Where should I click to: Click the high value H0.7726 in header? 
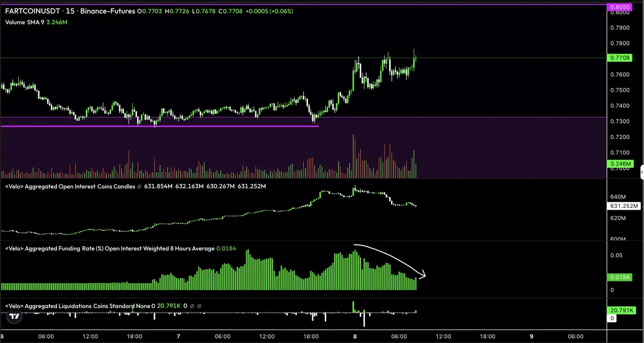(177, 11)
